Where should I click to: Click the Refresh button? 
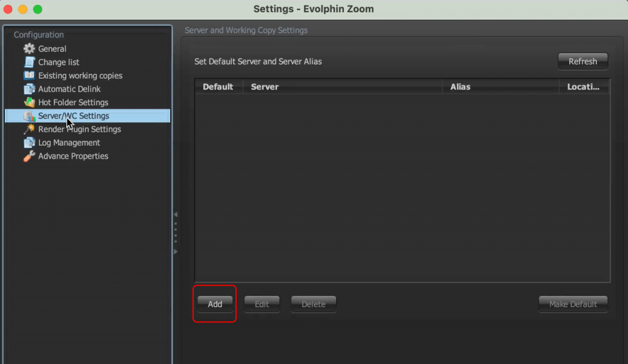(x=582, y=61)
